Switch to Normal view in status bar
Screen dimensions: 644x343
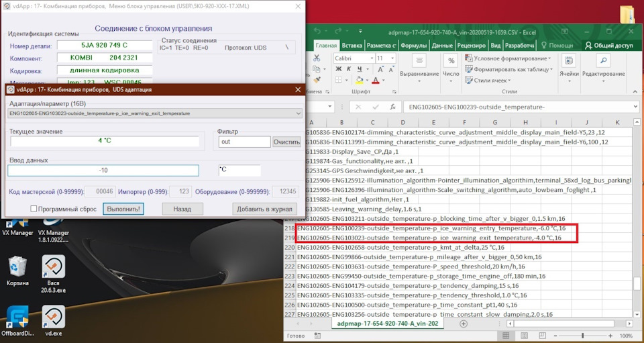(x=506, y=336)
